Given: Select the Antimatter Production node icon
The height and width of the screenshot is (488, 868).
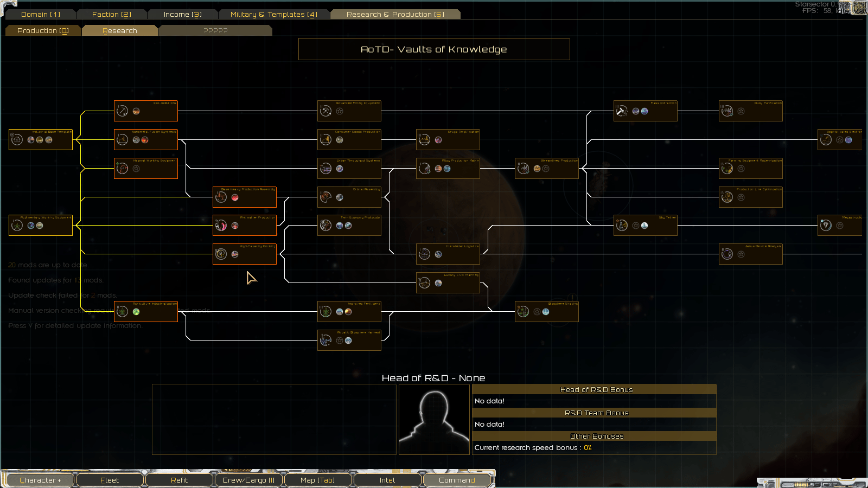Looking at the screenshot, I should pos(221,226).
